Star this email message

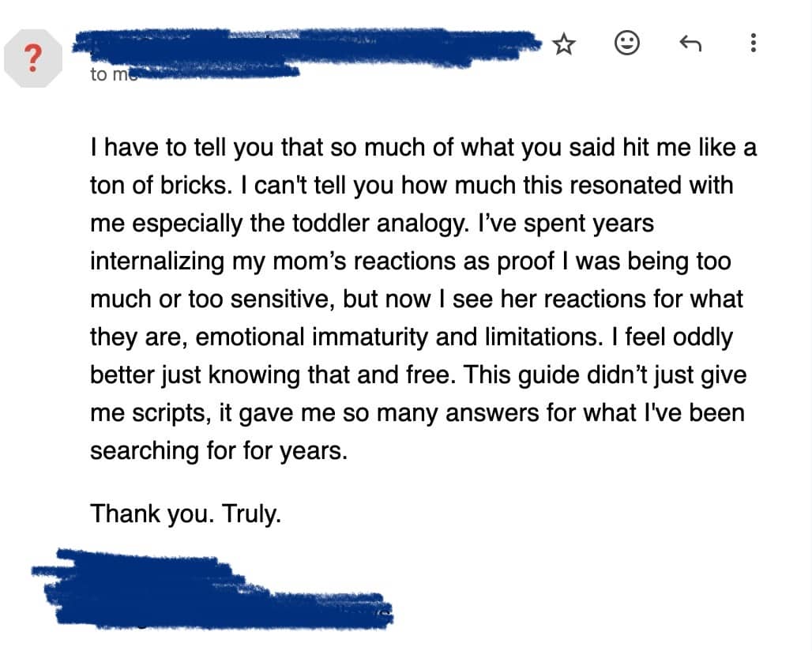[x=564, y=44]
